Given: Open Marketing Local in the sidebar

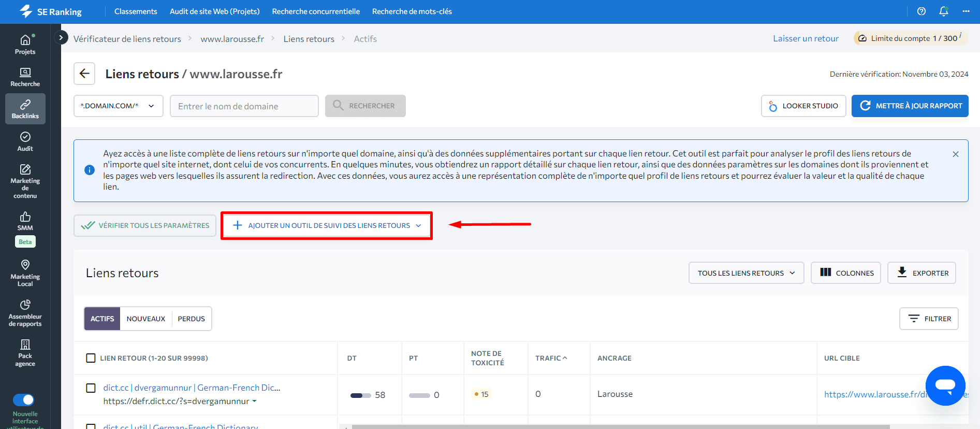Looking at the screenshot, I should (25, 273).
